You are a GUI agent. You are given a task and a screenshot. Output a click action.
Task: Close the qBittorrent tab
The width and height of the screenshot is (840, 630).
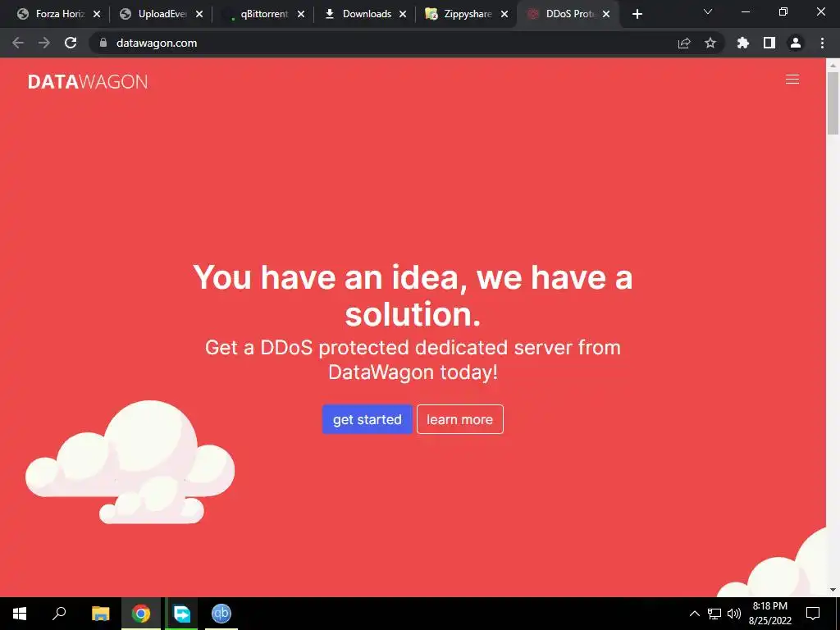(301, 15)
